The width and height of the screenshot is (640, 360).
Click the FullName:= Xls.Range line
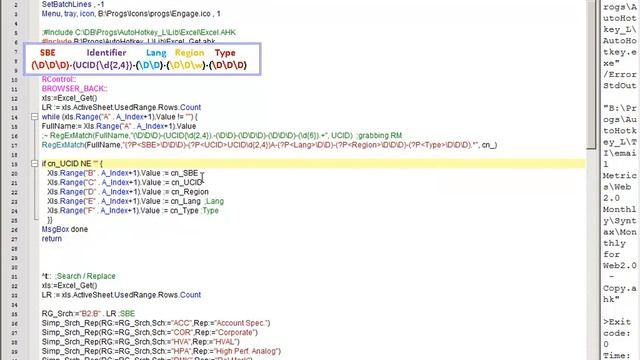click(119, 126)
